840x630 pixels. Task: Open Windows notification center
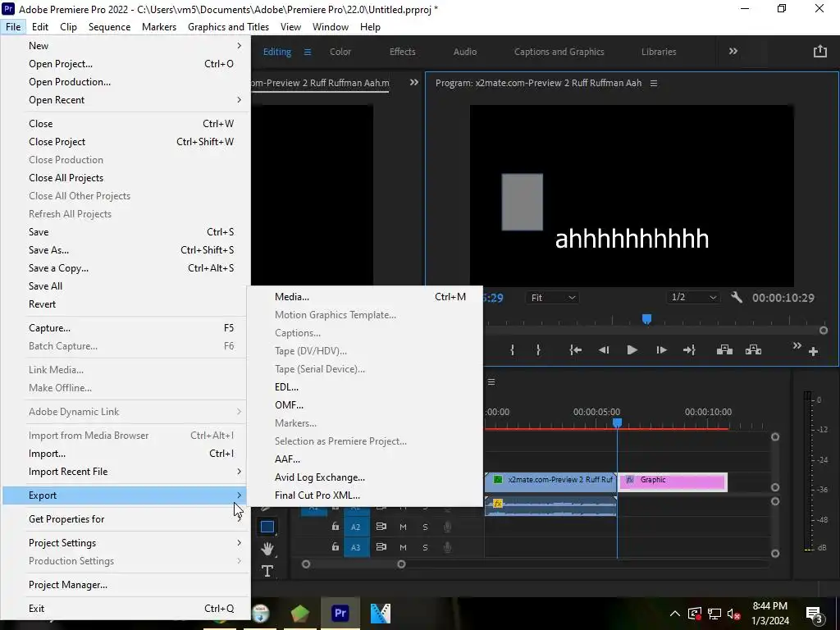click(814, 614)
